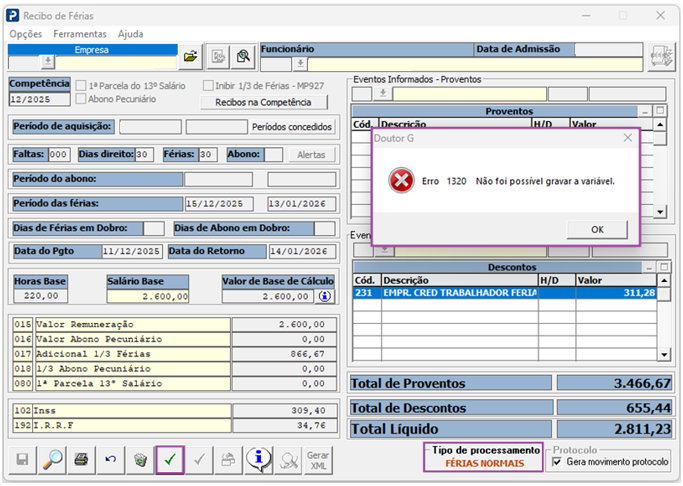Open the Ferramentas menu
The width and height of the screenshot is (683, 486).
(x=79, y=34)
